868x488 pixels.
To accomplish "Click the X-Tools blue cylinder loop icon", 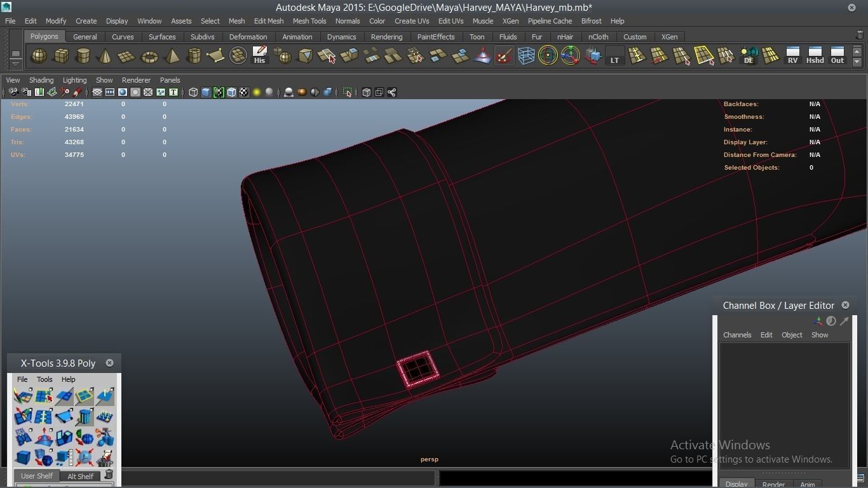I will click(x=85, y=417).
